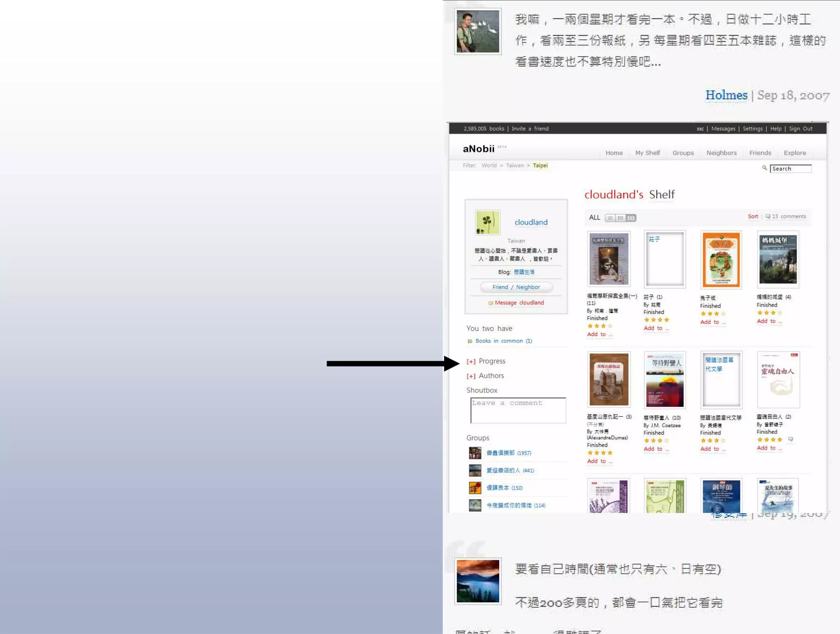Click the Holmes author link
The image size is (840, 634).
coord(726,95)
